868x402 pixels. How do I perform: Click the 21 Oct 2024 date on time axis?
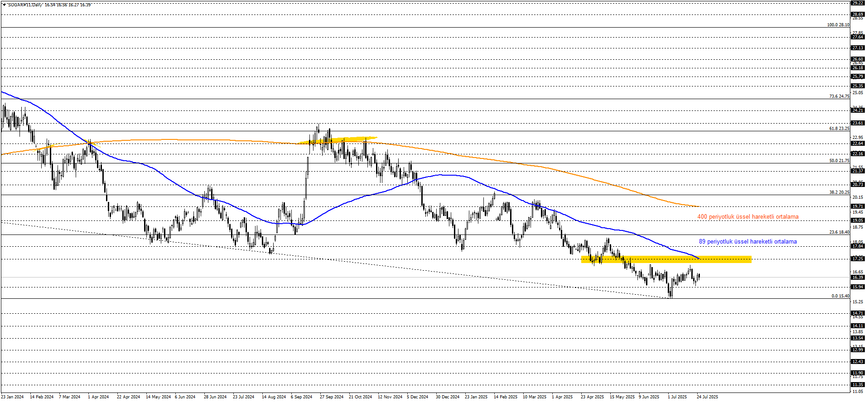(x=360, y=397)
